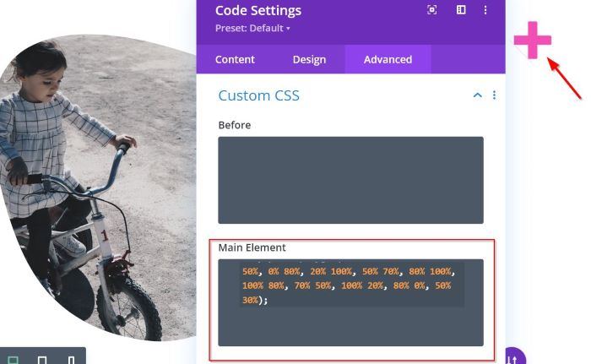Click the pink plus shaped element
The height and width of the screenshot is (364, 591).
coord(532,40)
